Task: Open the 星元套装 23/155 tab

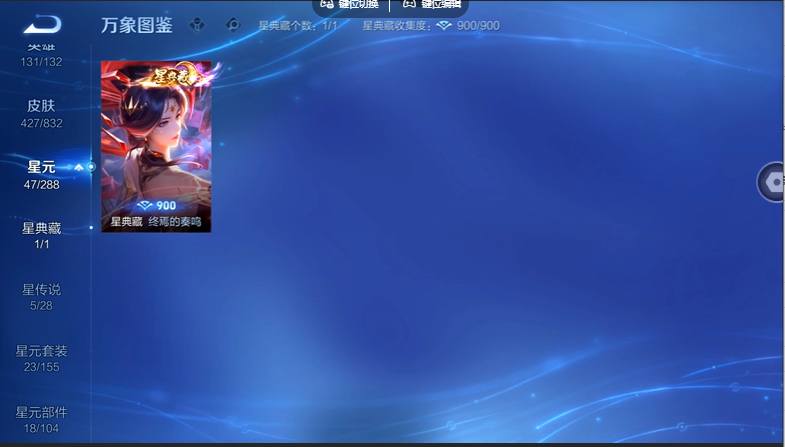Action: (x=42, y=358)
